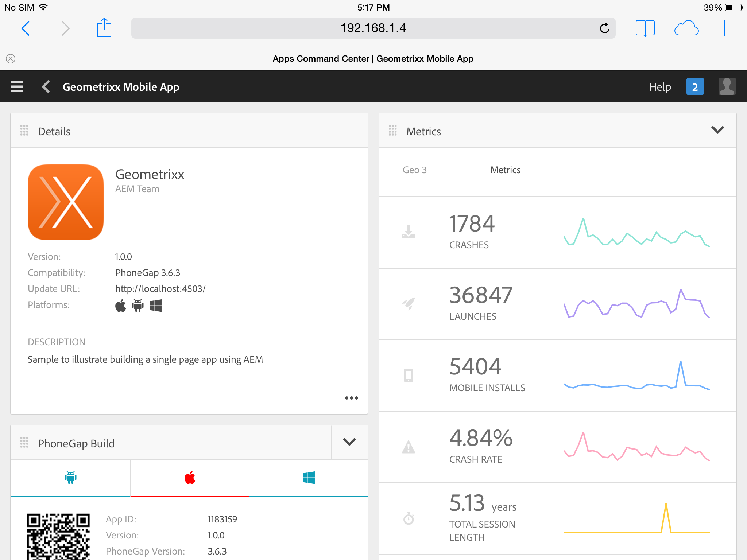The image size is (747, 560).
Task: Click the Geometrixx app icon thumbnail
Action: pyautogui.click(x=66, y=202)
